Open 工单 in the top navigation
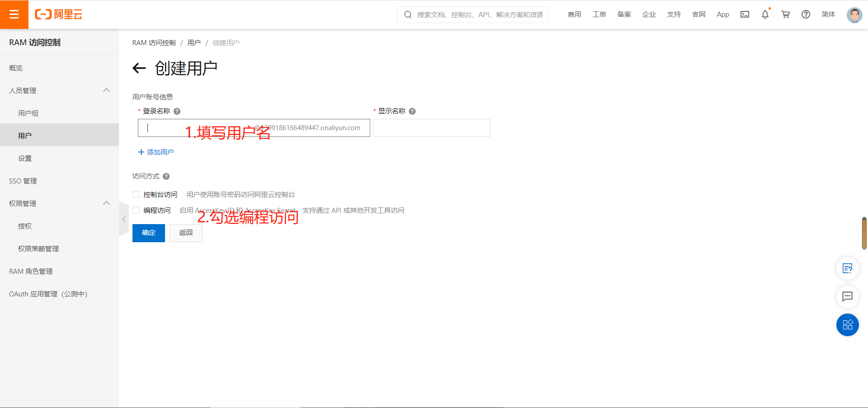The width and height of the screenshot is (868, 408). click(x=599, y=14)
